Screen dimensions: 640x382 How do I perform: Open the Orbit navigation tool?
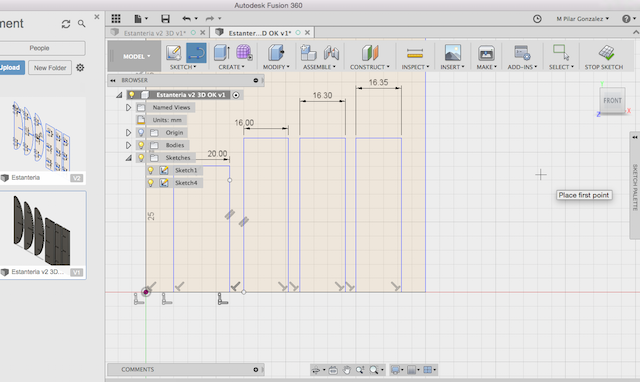[x=316, y=370]
